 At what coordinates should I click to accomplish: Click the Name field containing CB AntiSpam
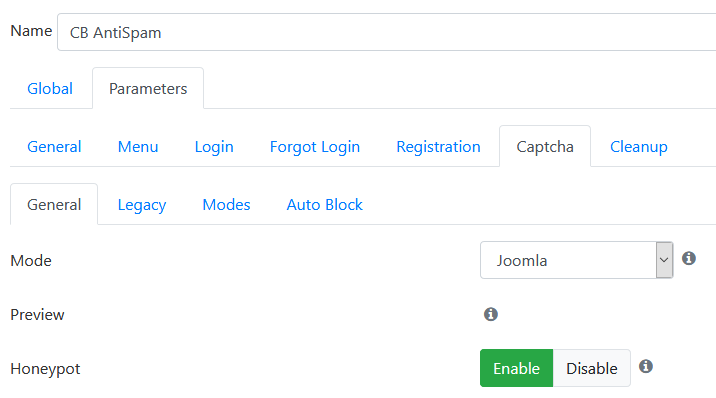[x=386, y=32]
